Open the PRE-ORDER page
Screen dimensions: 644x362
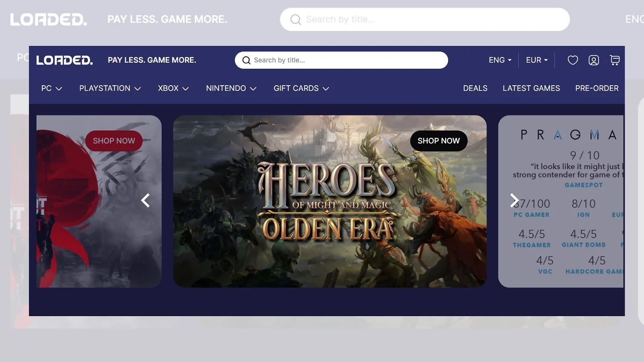pos(597,88)
